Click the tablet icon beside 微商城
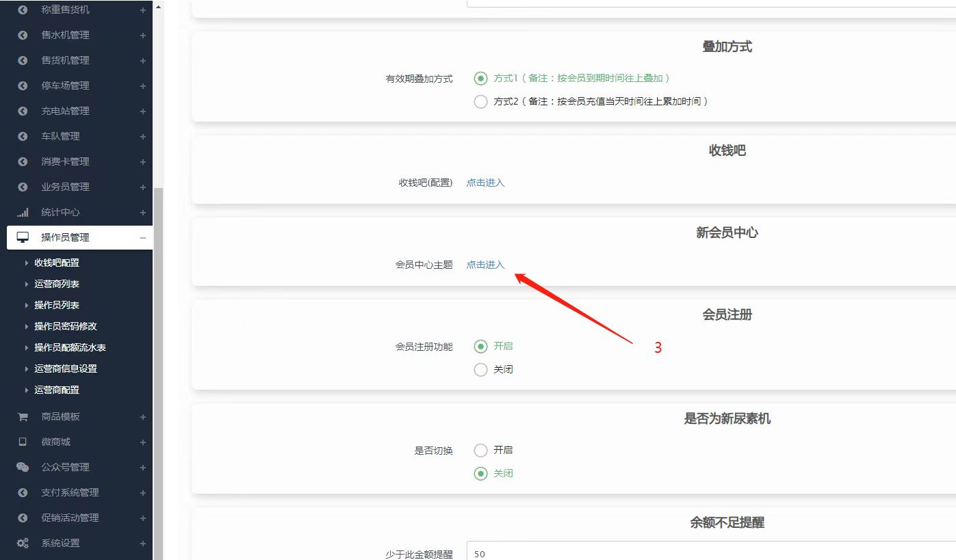This screenshot has height=560, width=956. [23, 442]
